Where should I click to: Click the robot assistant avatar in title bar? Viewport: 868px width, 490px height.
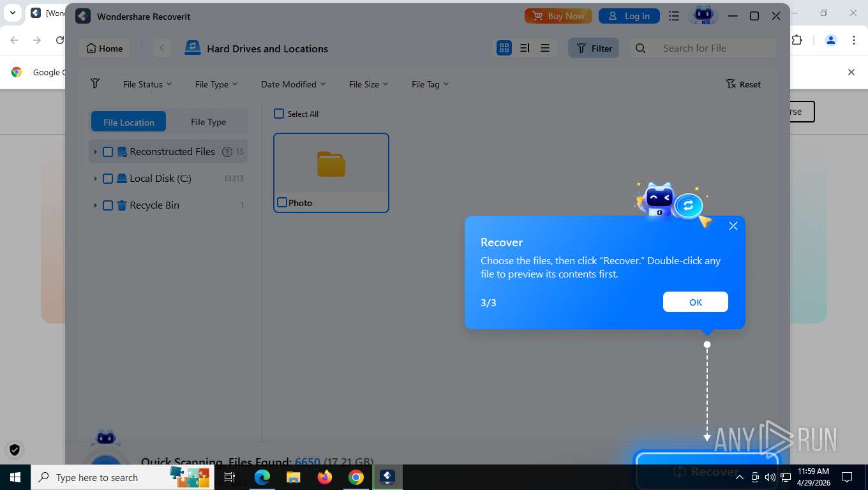coord(703,15)
